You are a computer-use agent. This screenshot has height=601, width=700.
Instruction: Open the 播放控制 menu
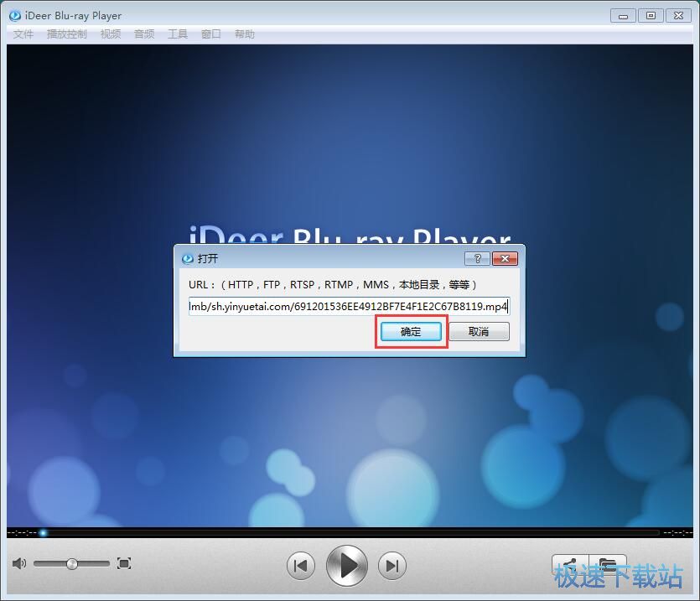[66, 34]
